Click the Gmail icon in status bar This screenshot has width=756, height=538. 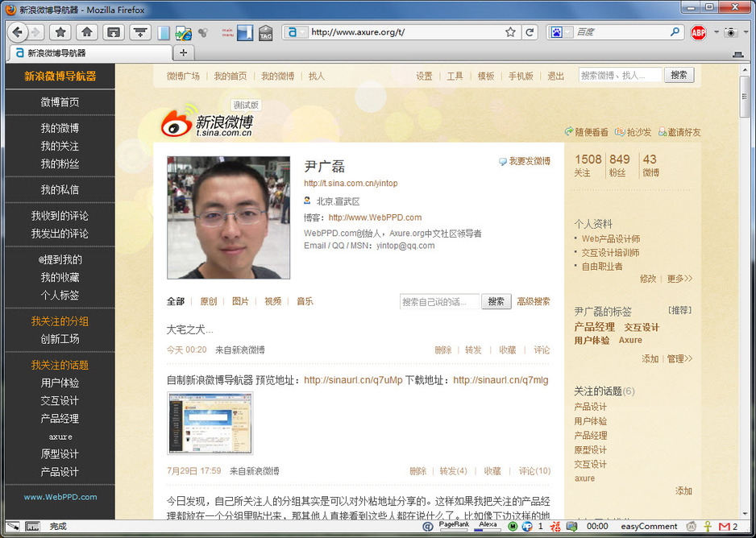click(724, 527)
